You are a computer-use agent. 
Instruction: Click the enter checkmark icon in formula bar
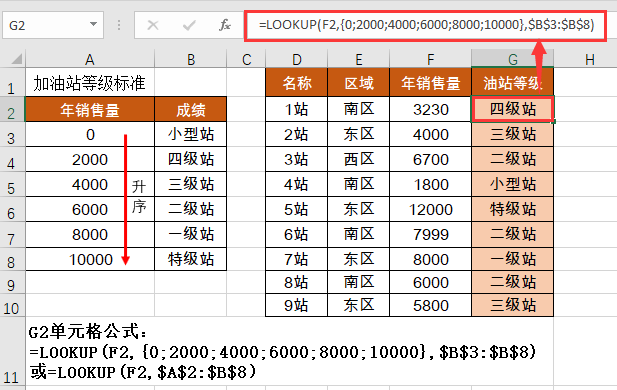[189, 26]
